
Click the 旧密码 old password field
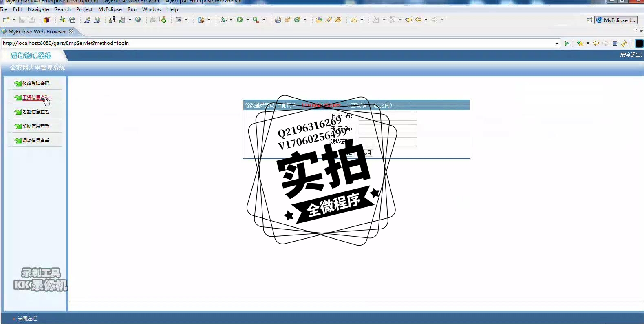(387, 116)
